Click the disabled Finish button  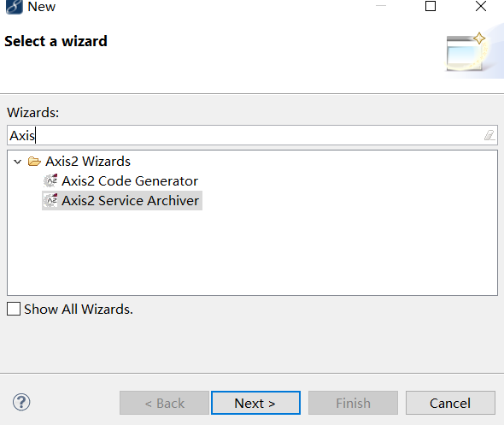pyautogui.click(x=353, y=403)
